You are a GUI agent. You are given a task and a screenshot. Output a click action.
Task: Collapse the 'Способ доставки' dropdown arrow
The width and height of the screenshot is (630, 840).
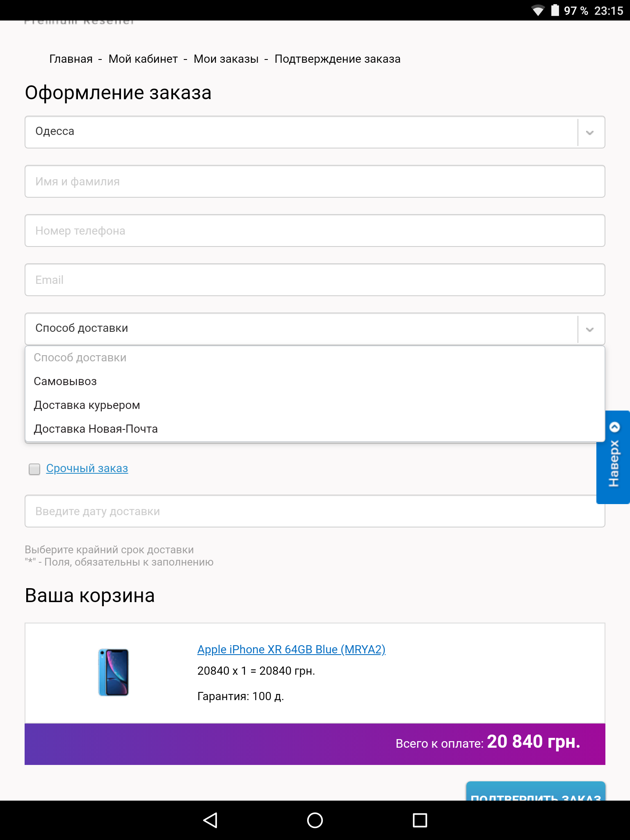pos(590,329)
